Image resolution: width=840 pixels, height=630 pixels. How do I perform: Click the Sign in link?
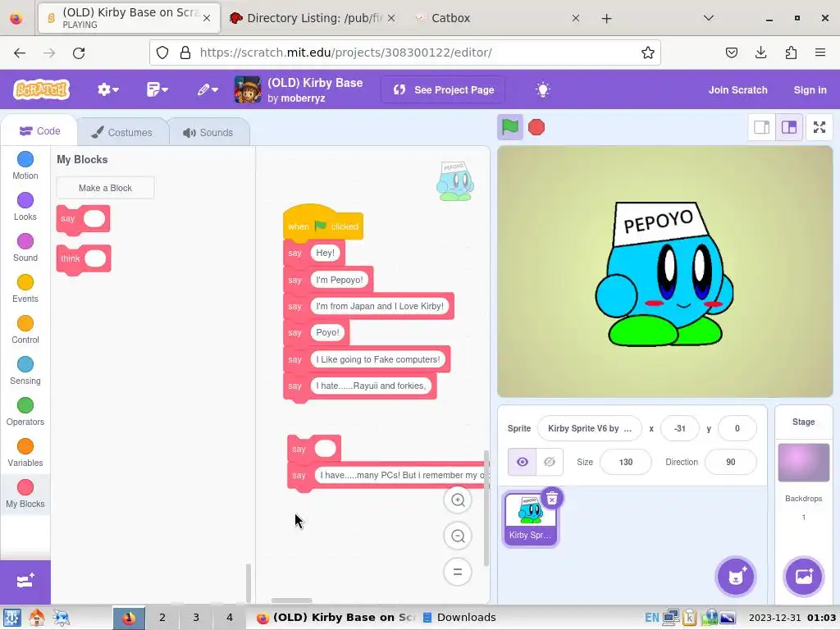click(810, 90)
